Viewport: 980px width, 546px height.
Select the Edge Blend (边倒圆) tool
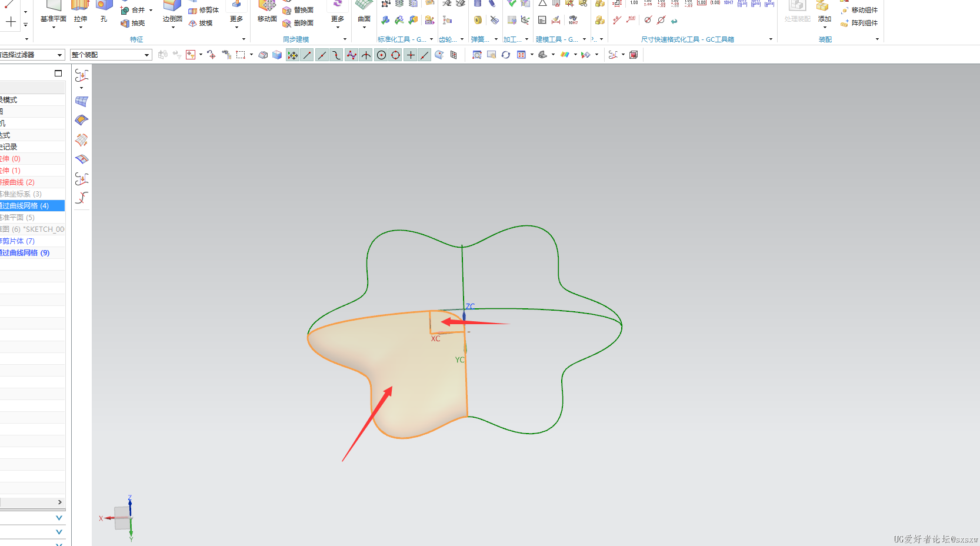coord(172,12)
